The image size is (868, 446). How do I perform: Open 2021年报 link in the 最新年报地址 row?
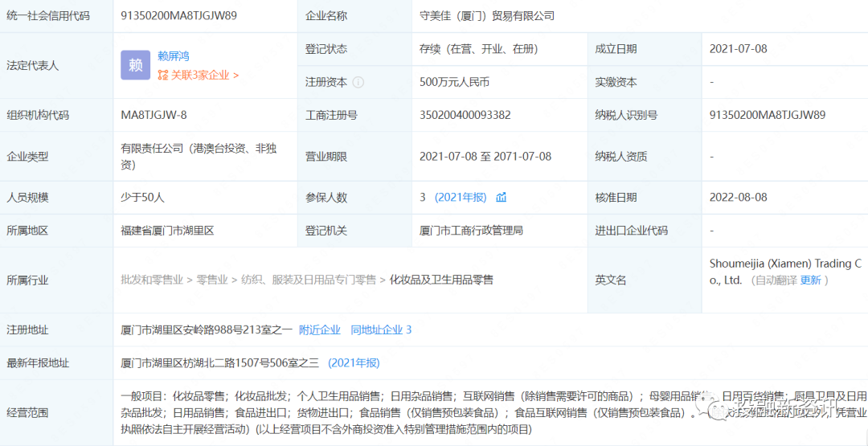tap(354, 363)
